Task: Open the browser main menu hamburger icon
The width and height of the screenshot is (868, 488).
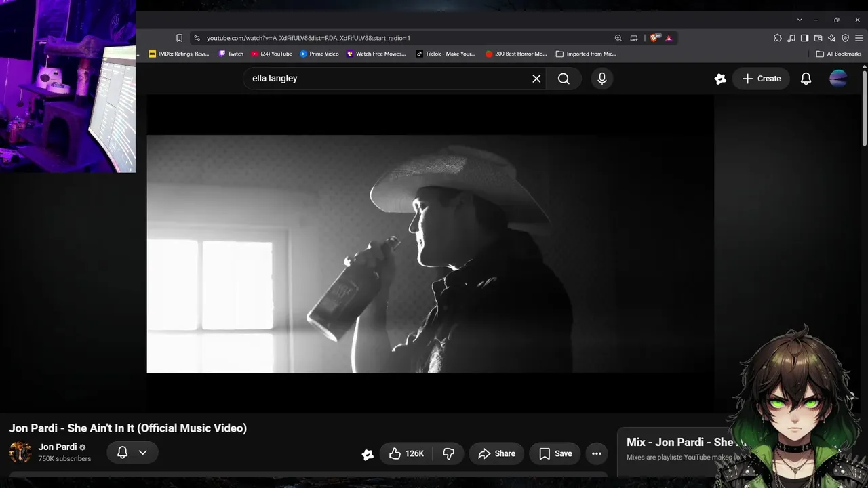Action: 859,38
